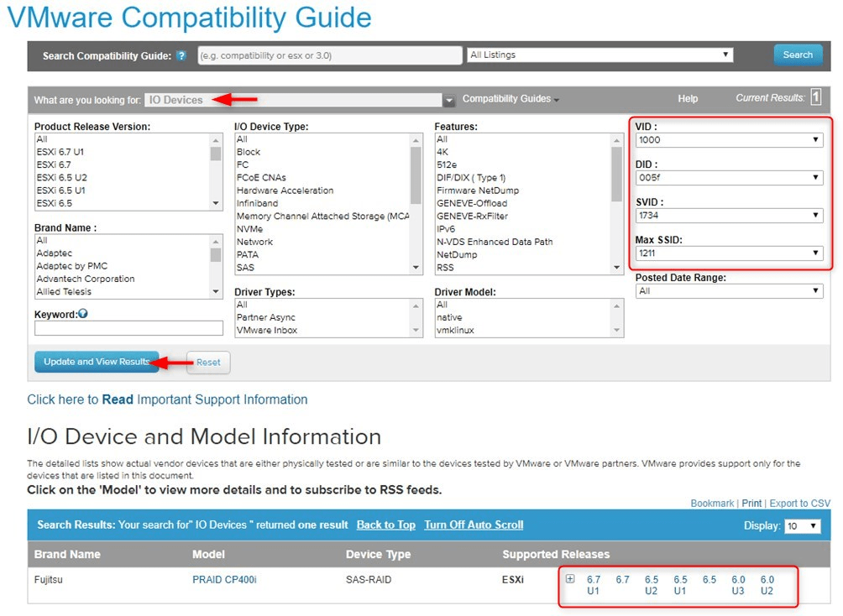Open the PRAID CP400i model link
Viewport: 843px width, 616px height.
224,579
